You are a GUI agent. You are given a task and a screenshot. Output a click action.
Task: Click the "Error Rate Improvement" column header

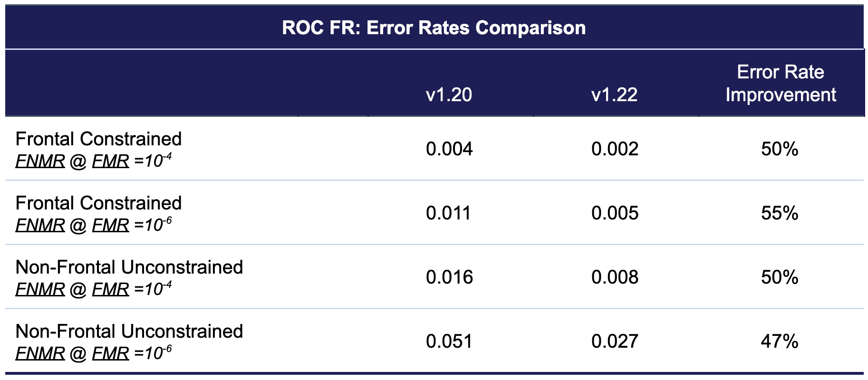pos(781,84)
